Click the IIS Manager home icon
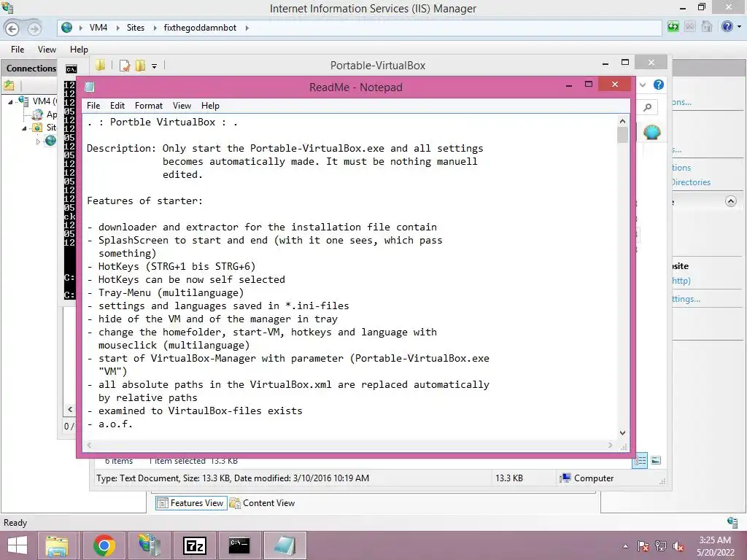747x560 pixels. pyautogui.click(x=706, y=27)
